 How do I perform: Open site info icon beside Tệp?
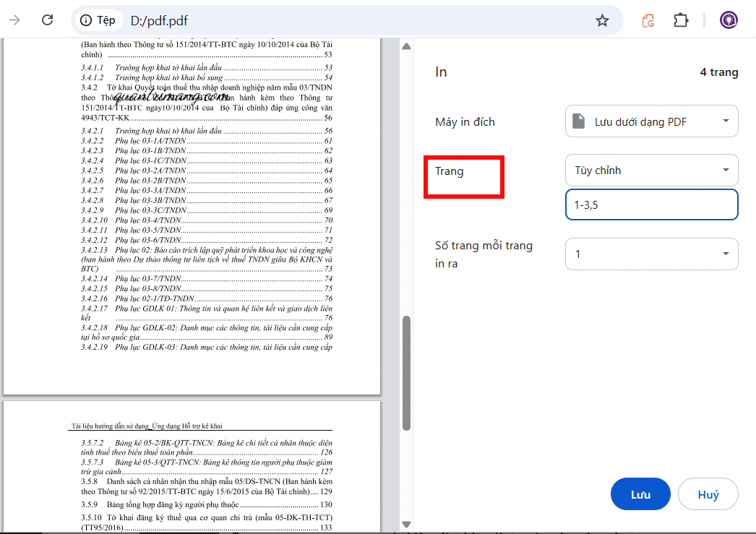coord(86,20)
